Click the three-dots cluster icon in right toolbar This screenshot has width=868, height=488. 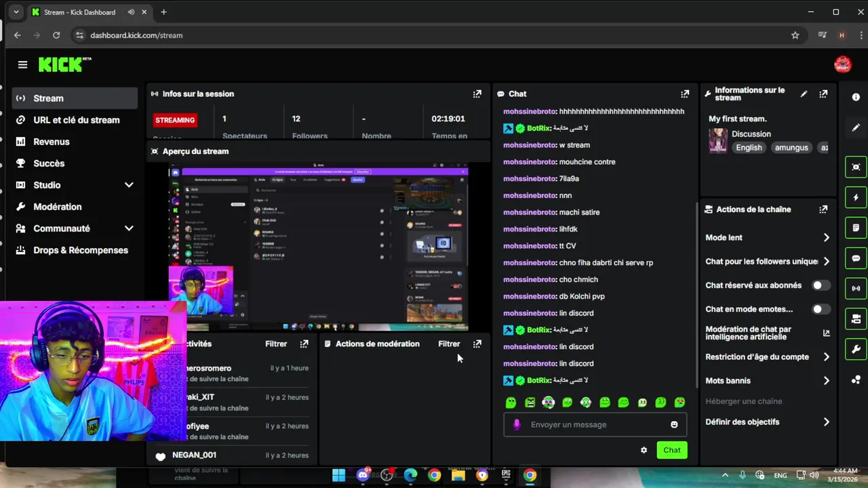856,380
